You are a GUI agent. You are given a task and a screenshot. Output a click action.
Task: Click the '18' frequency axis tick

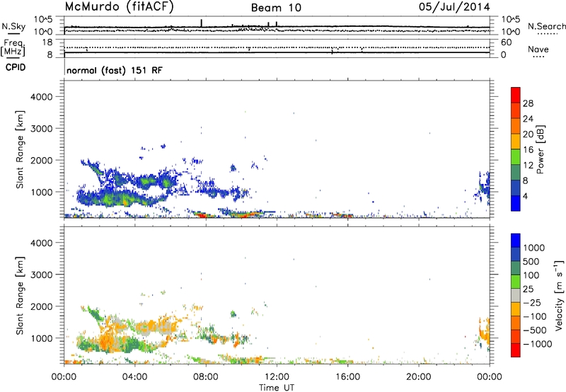pyautogui.click(x=47, y=42)
